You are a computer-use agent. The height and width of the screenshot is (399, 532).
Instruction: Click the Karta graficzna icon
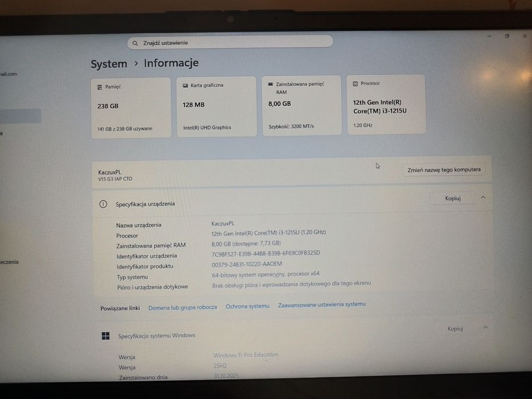185,85
